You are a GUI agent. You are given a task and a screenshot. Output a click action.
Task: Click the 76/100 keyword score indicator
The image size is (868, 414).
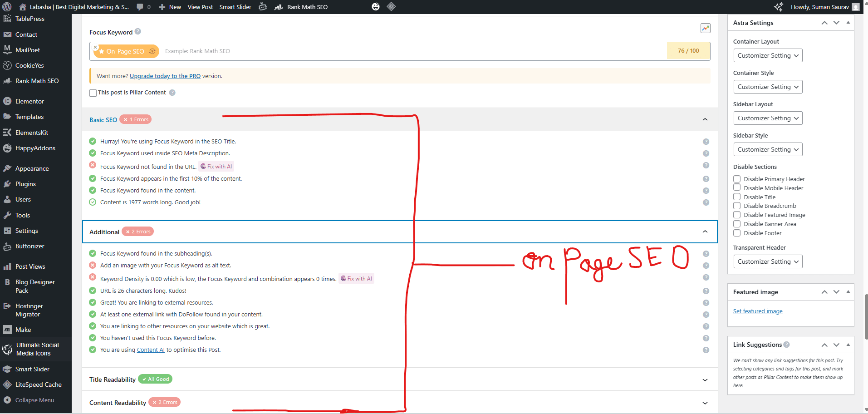(x=688, y=51)
